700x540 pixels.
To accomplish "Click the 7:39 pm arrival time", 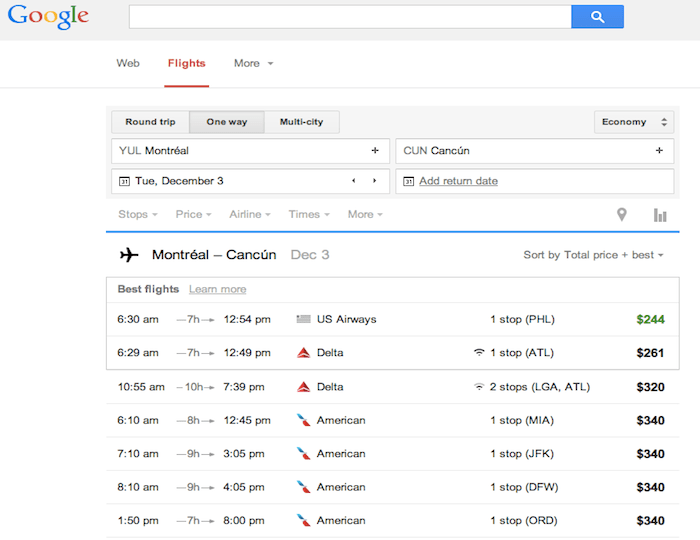I will pos(244,387).
